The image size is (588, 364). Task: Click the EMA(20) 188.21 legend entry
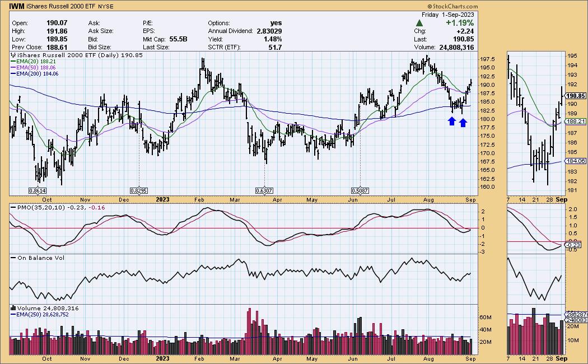pos(32,62)
